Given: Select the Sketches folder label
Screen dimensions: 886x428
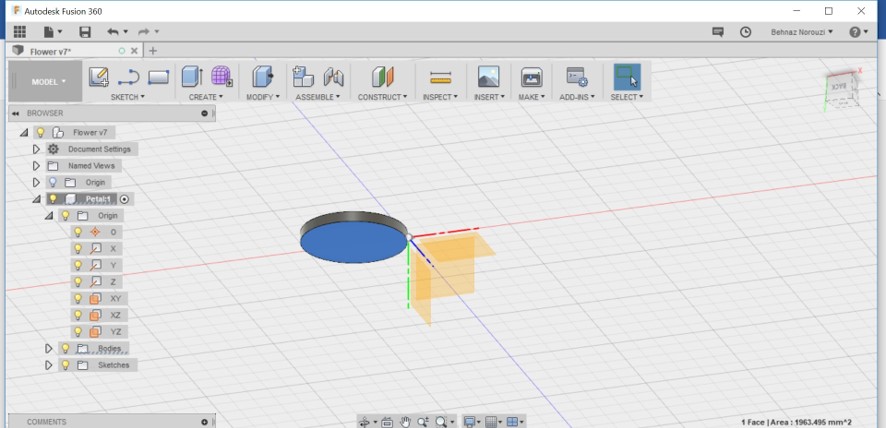Looking at the screenshot, I should click(114, 365).
